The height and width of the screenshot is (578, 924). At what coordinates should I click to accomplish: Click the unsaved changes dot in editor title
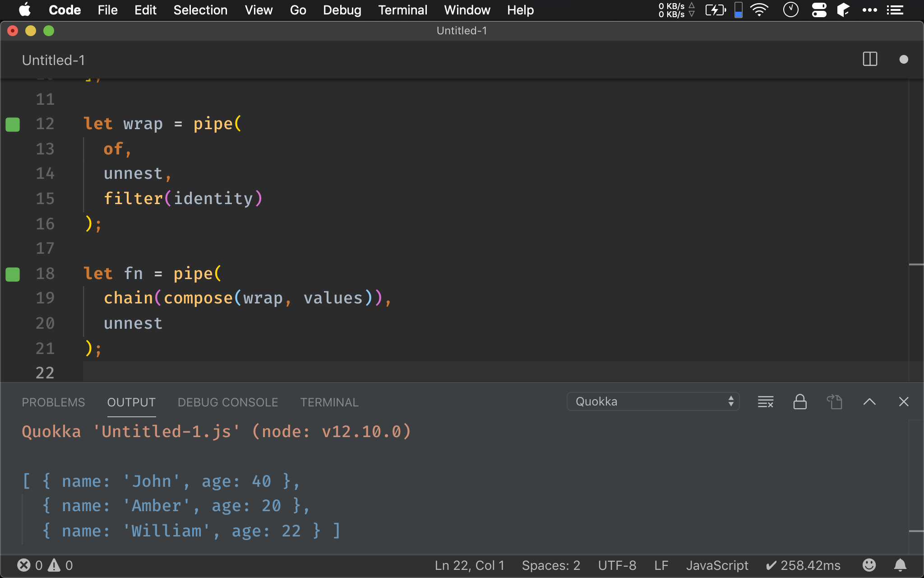click(903, 60)
